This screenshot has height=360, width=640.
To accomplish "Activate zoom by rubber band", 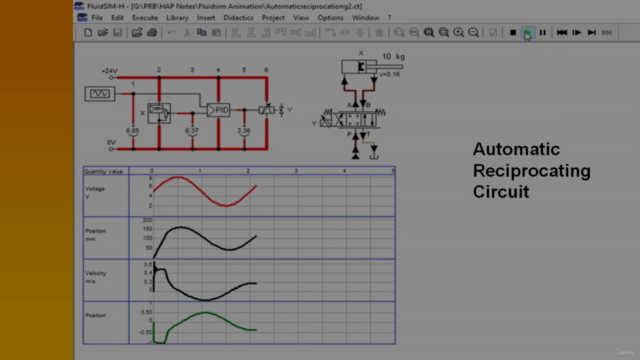I will coord(444,33).
